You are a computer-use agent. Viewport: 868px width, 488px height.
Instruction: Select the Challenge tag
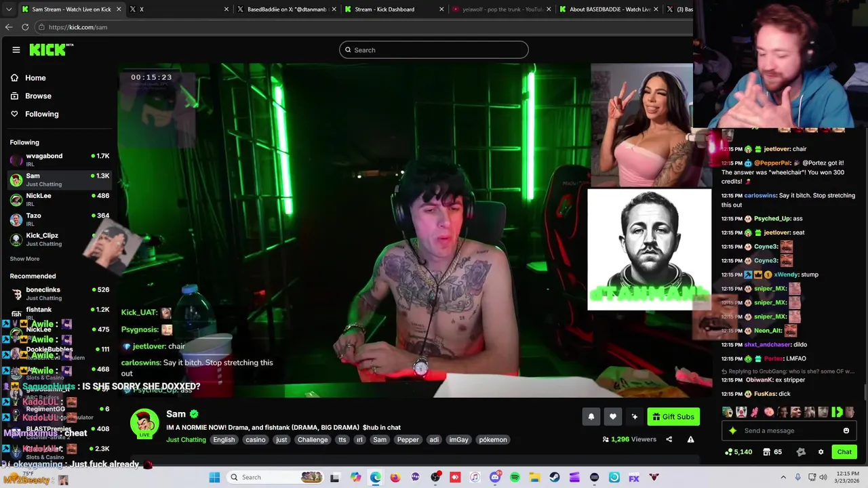point(313,439)
